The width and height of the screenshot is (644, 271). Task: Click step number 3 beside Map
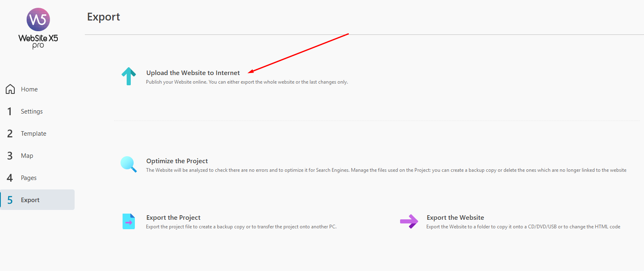pos(10,156)
